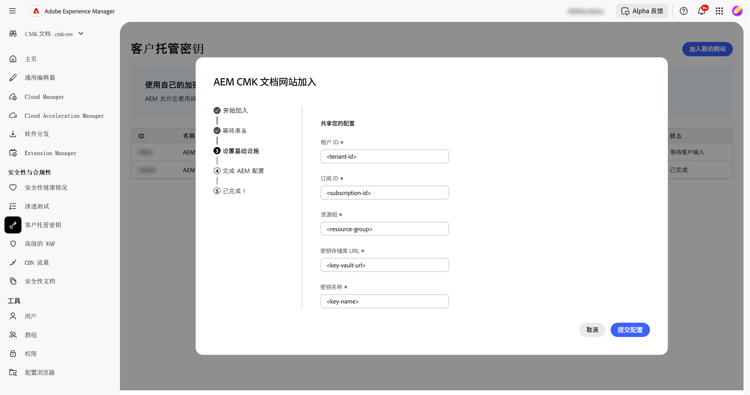Open the hamburger navigation menu
750x395 pixels.
point(12,11)
